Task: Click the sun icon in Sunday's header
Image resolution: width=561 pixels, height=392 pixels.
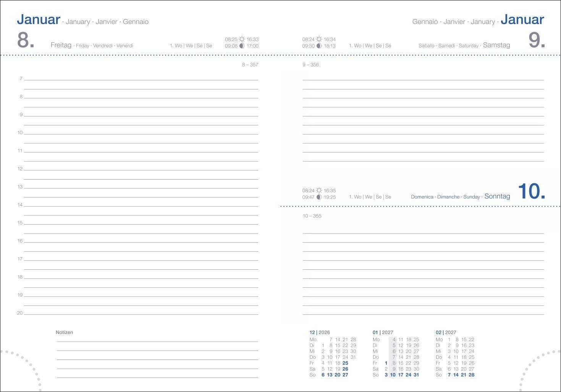Action: coord(319,190)
